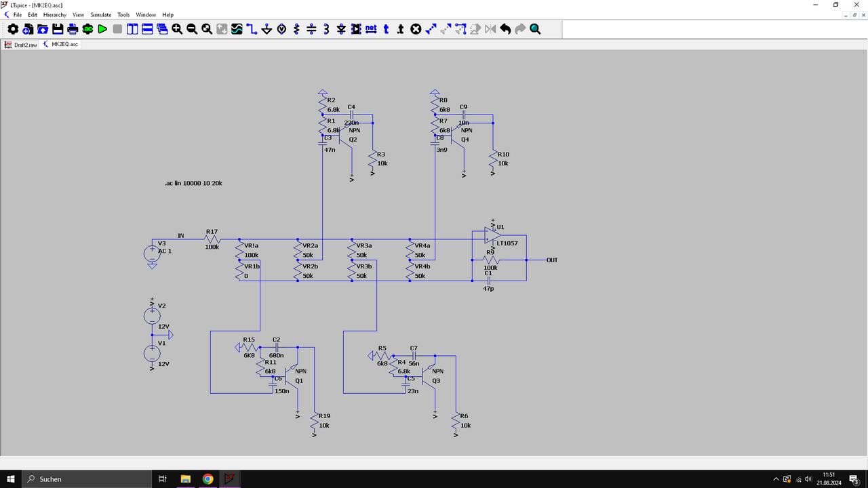Open the Hierarchy menu

55,14
